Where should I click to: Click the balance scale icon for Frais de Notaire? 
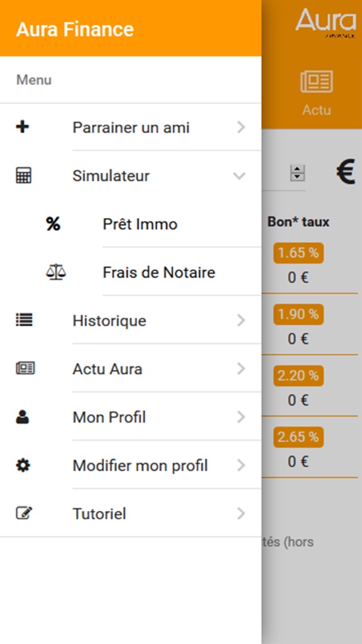56,272
